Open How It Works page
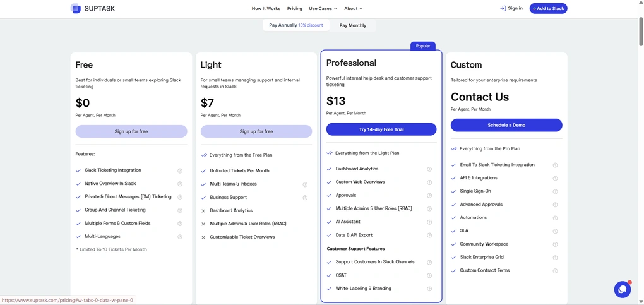Screen dimensions: 644x305 pos(266,9)
